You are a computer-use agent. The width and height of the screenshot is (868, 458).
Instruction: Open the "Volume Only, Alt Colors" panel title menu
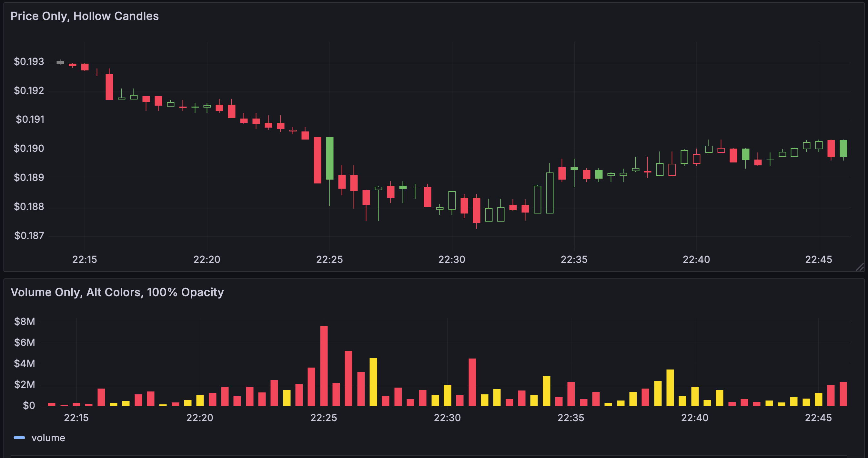(x=117, y=292)
